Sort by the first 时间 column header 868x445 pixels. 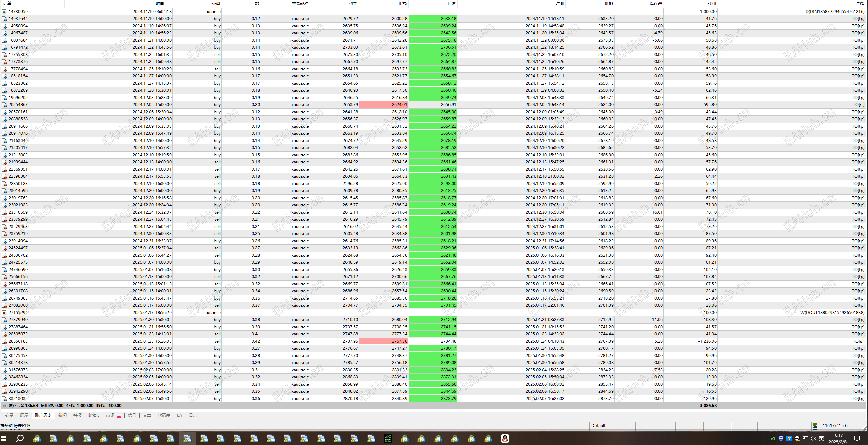[160, 3]
